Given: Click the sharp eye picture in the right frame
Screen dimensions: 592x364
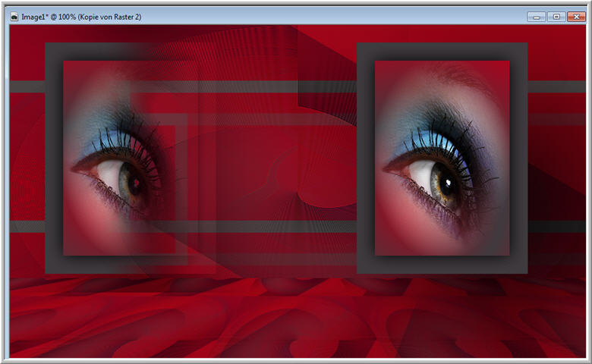Looking at the screenshot, I should (x=442, y=158).
